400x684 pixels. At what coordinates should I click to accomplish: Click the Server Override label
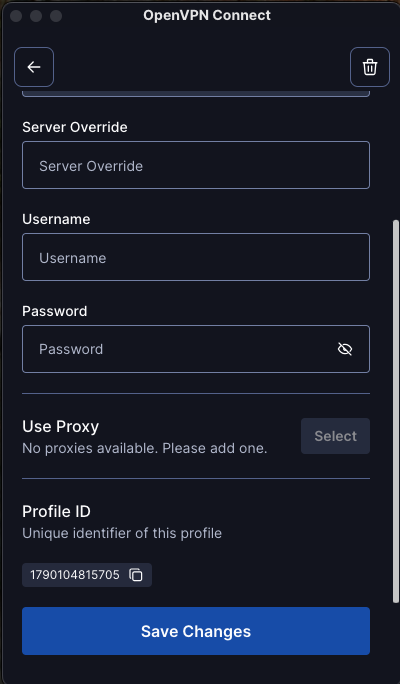point(75,127)
